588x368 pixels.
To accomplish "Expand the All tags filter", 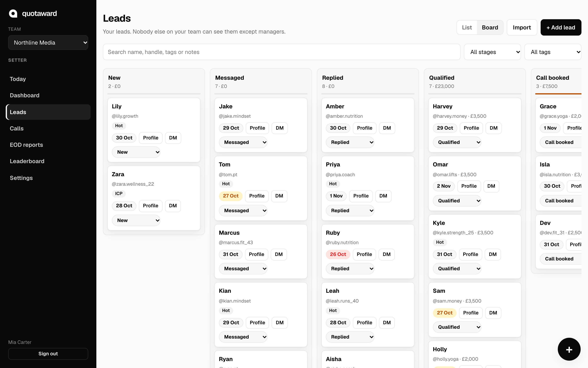I will [553, 52].
